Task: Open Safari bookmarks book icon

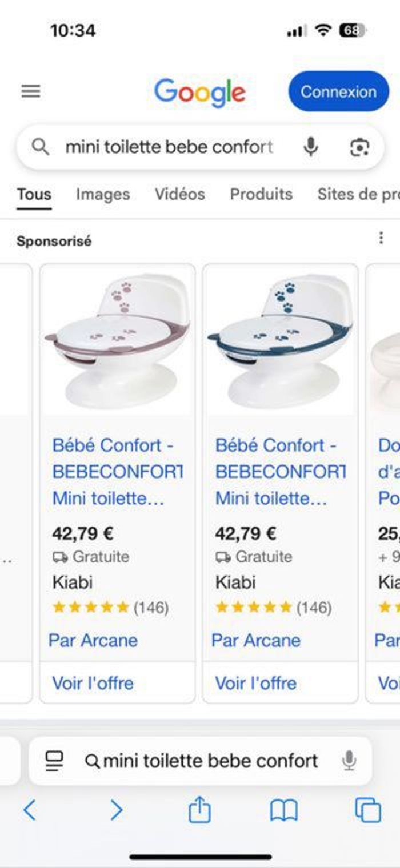Action: [x=284, y=810]
